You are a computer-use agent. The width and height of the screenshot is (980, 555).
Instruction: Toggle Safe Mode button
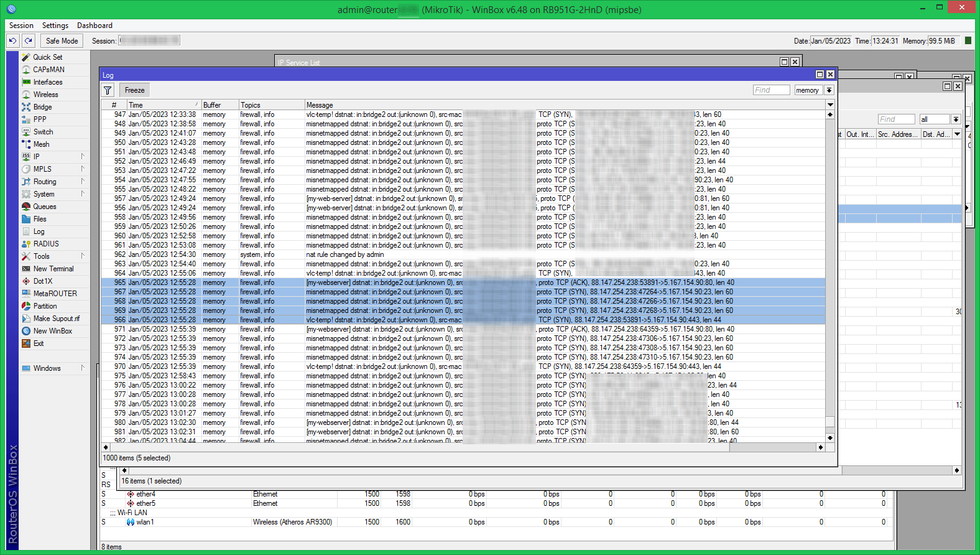pyautogui.click(x=62, y=41)
